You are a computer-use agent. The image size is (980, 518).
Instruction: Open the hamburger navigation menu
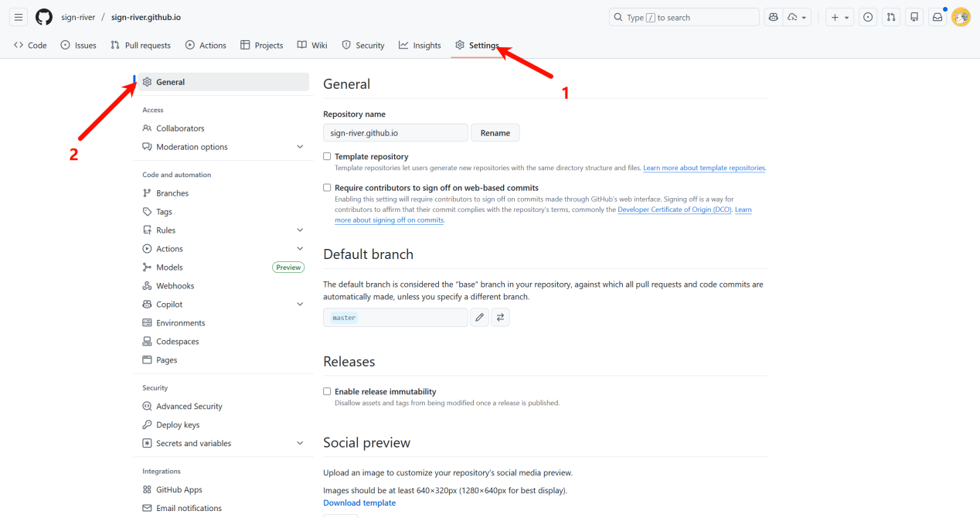pyautogui.click(x=19, y=17)
